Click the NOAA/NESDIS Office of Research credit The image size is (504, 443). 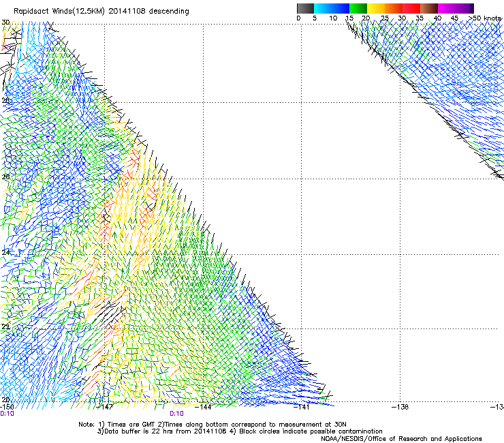point(401,439)
